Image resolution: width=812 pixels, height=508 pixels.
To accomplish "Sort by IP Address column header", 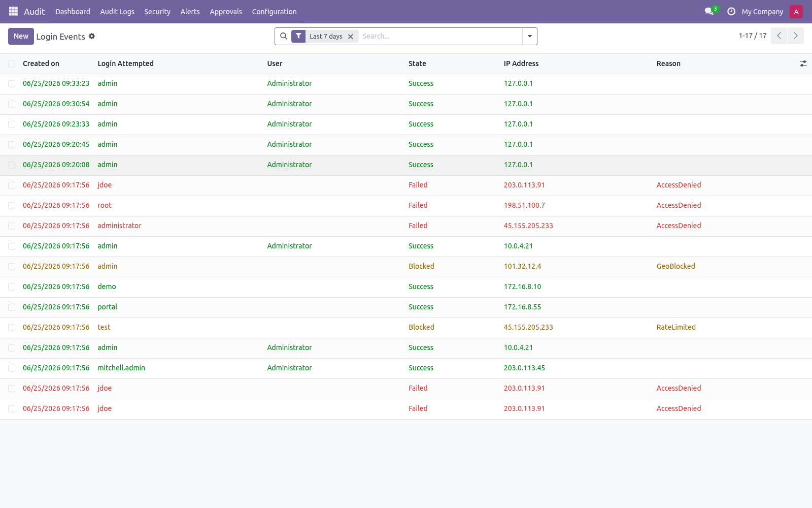I will 521,63.
